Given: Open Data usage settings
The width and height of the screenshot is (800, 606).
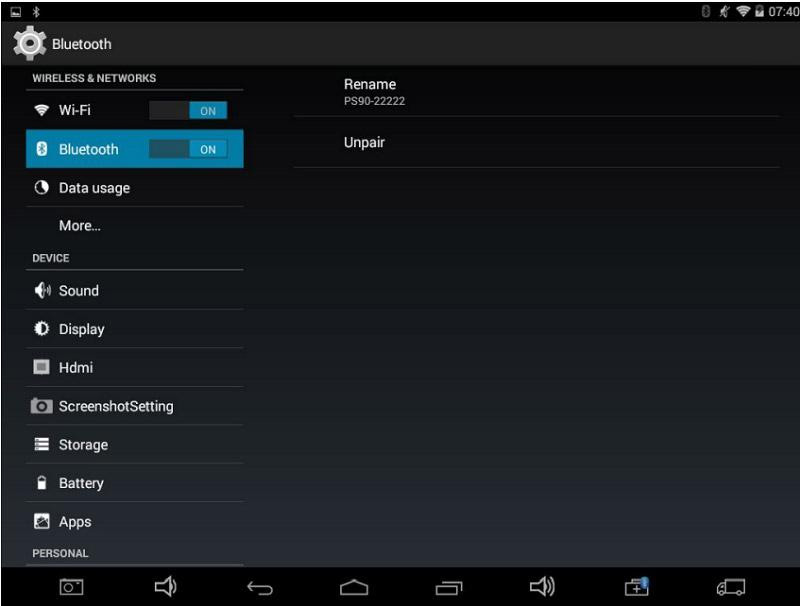Looking at the screenshot, I should tap(135, 188).
